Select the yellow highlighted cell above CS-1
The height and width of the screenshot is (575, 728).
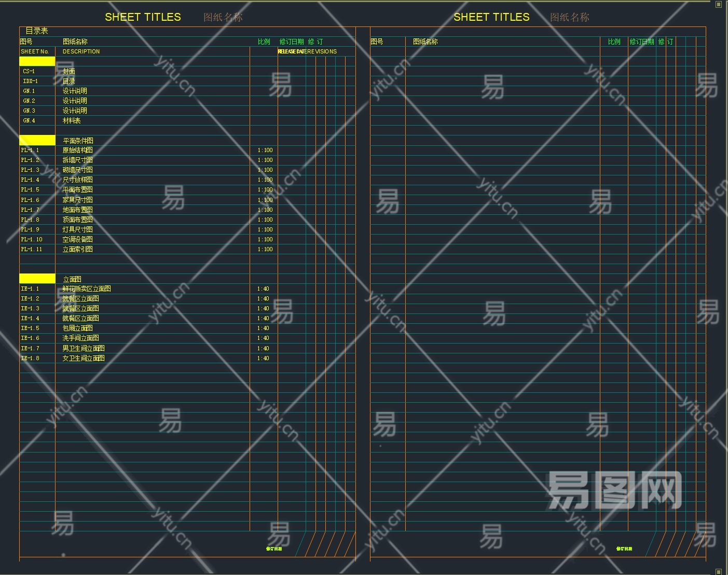click(x=37, y=61)
